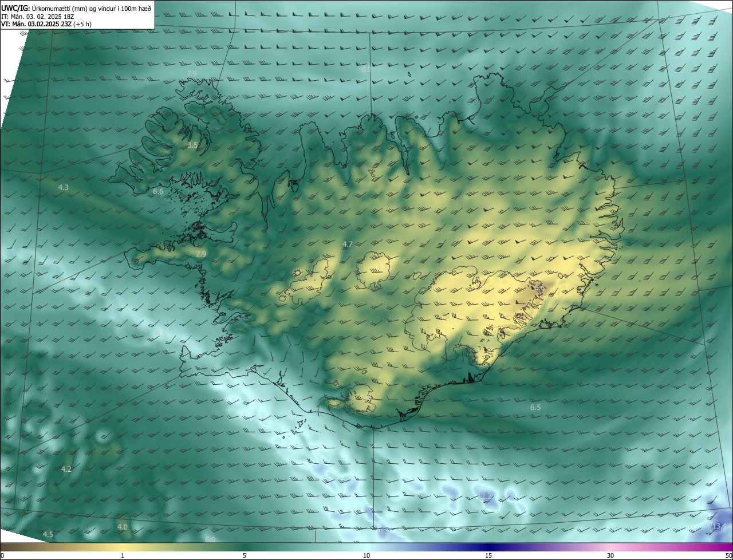Click the '0' tick label on the colorbar
The height and width of the screenshot is (560, 733).
pyautogui.click(x=2, y=555)
